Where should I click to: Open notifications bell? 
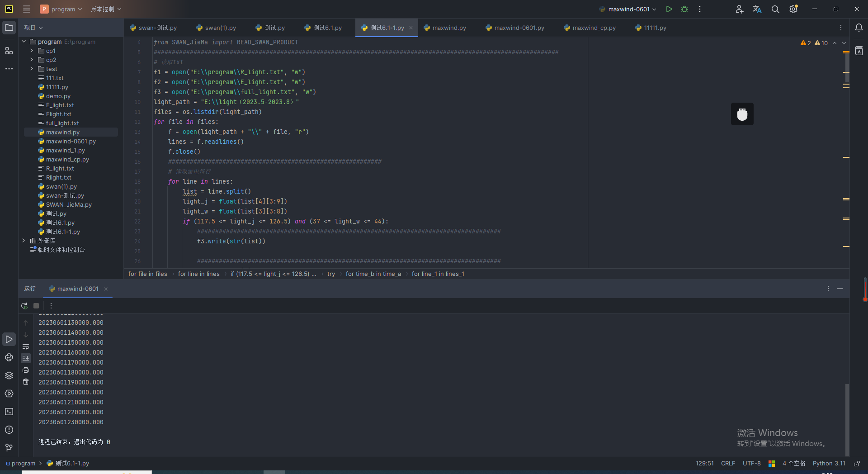click(x=859, y=28)
